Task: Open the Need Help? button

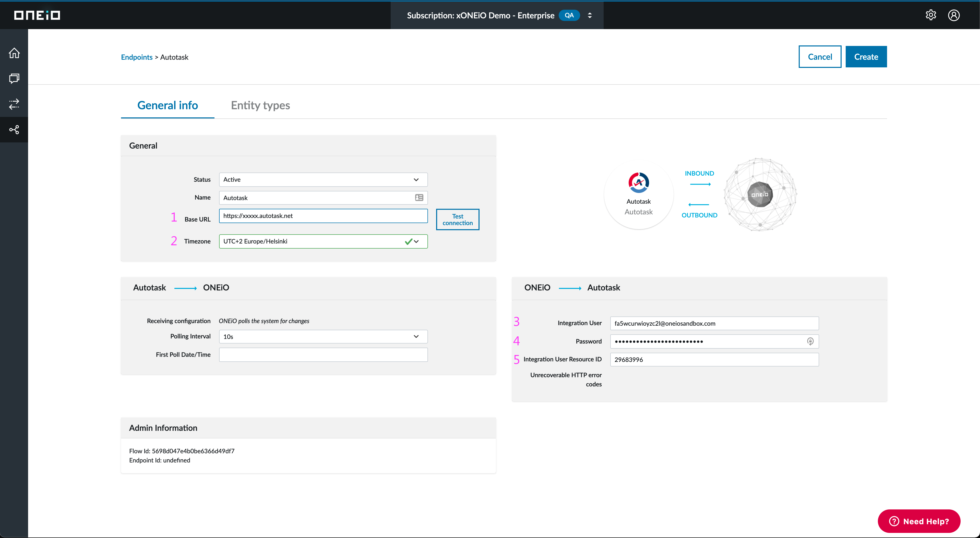Action: click(x=919, y=521)
